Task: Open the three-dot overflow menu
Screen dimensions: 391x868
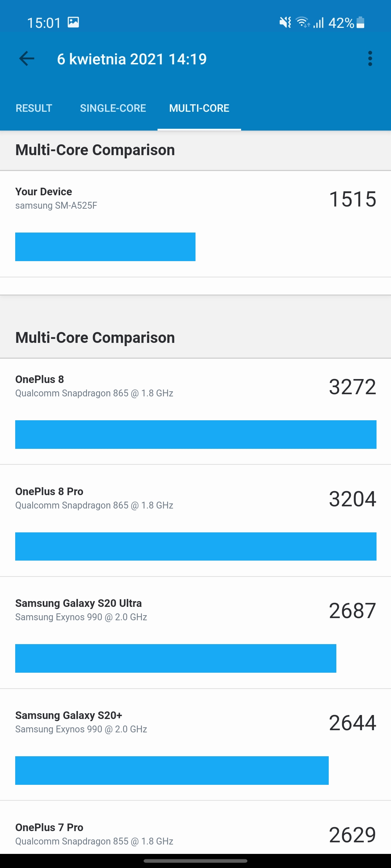Action: (370, 59)
